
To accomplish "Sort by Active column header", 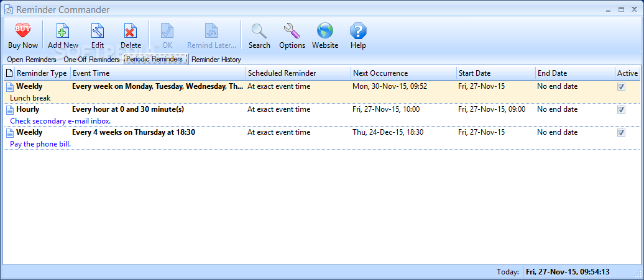I will [628, 73].
